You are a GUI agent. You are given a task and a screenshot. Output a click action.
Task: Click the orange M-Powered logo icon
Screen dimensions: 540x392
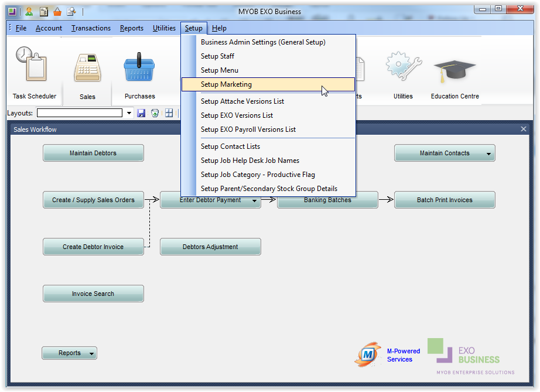point(368,354)
